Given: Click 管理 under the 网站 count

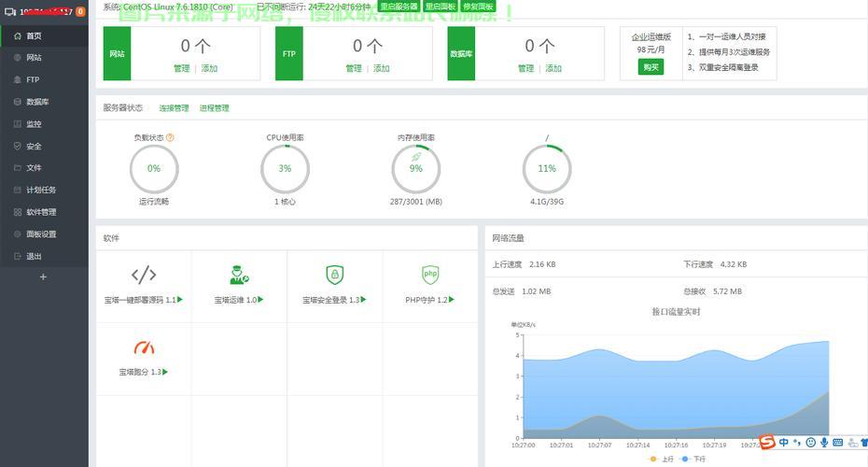Looking at the screenshot, I should pos(182,68).
